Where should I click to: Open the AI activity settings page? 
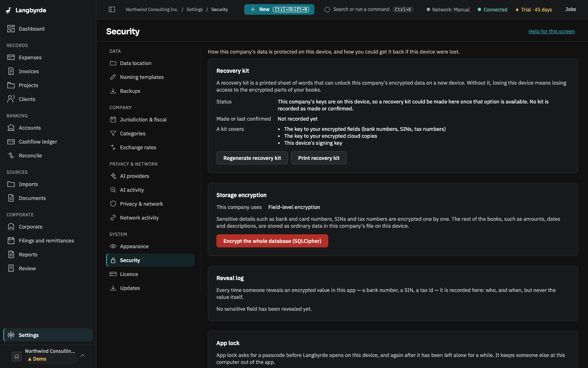point(150,190)
